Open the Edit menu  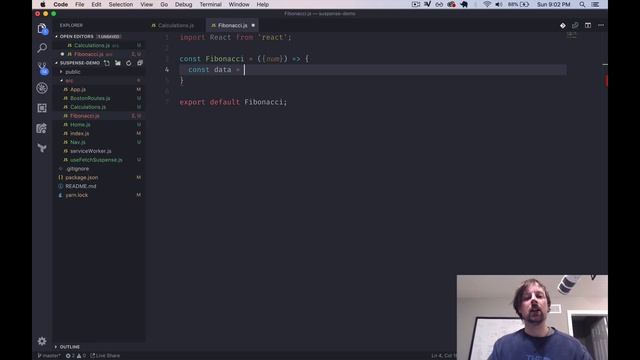click(96, 4)
